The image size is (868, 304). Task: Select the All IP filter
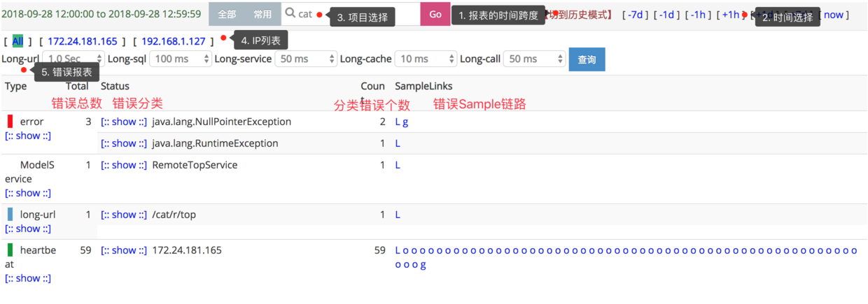(x=17, y=41)
